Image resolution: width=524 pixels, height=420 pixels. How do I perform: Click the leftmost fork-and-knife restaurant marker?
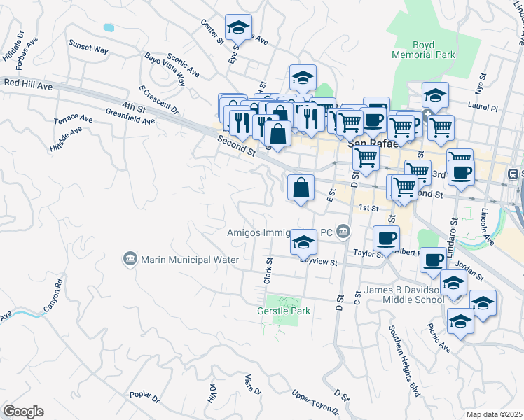point(242,122)
